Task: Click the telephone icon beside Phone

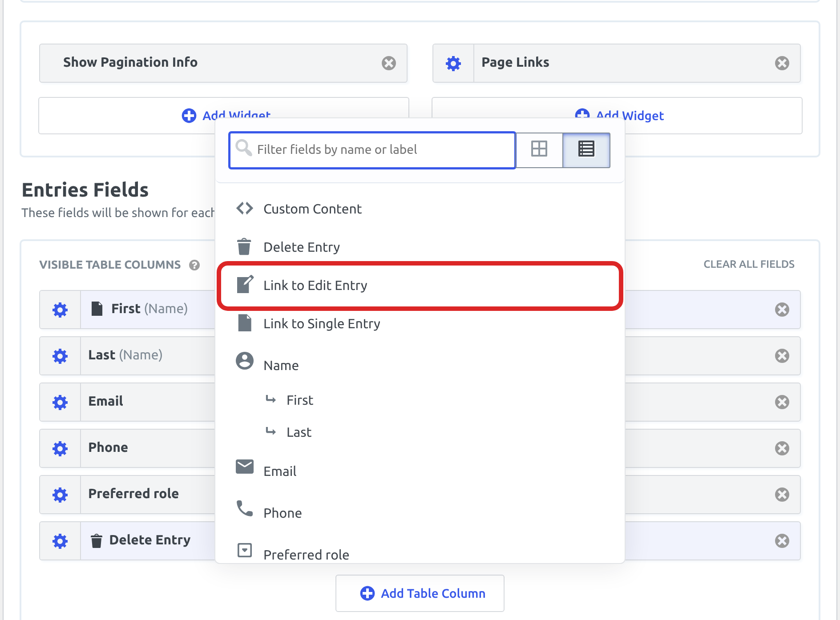Action: click(x=245, y=508)
